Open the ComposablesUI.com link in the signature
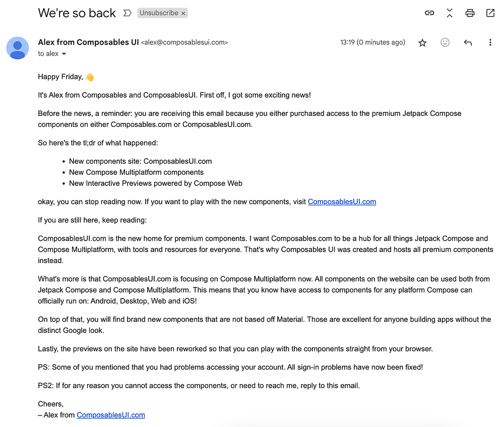Screen dimensions: 504x427 [111, 415]
